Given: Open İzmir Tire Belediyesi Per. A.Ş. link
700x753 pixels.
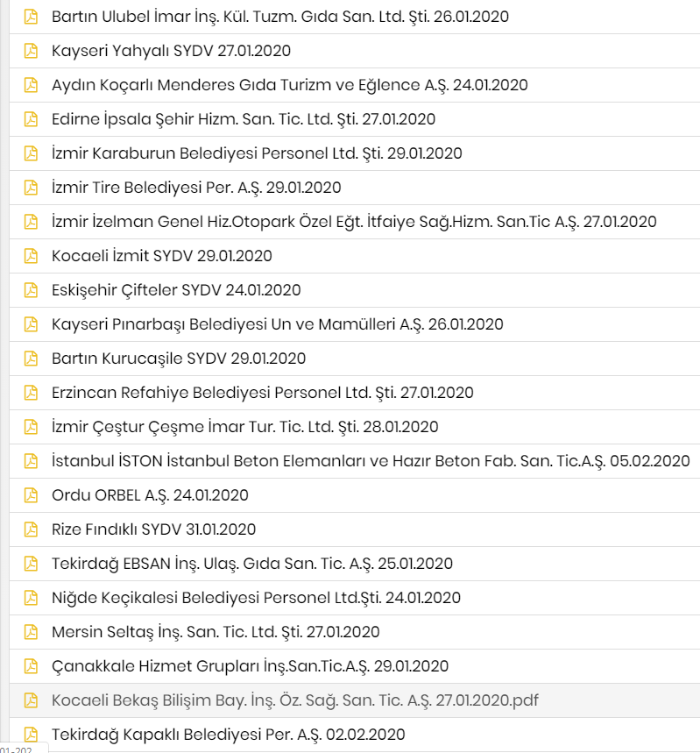Looking at the screenshot, I should 196,188.
